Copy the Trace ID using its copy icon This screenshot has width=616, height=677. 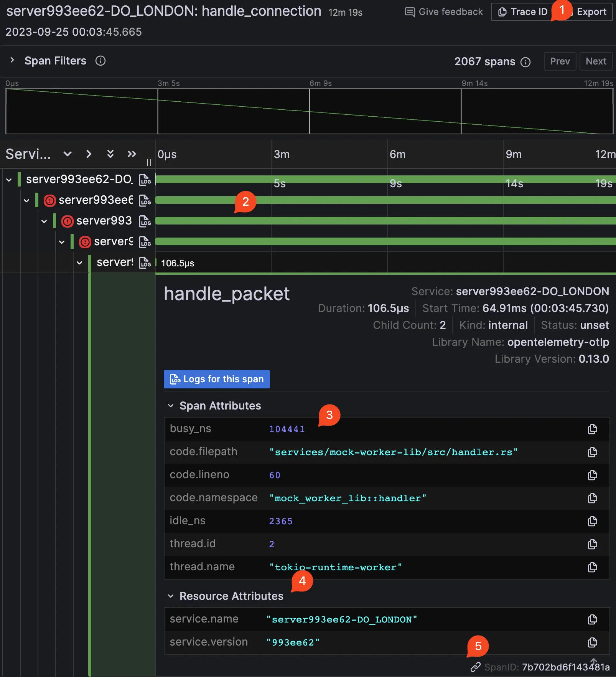pos(503,12)
